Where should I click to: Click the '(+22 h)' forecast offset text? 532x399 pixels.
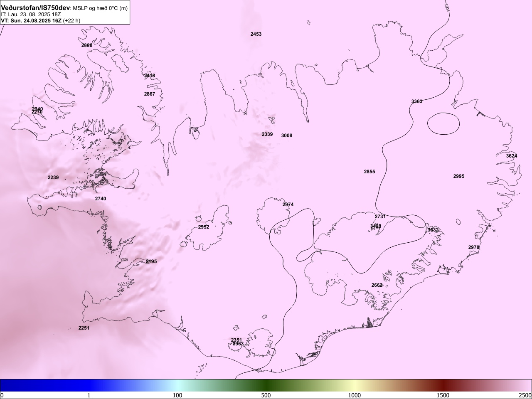[71, 20]
